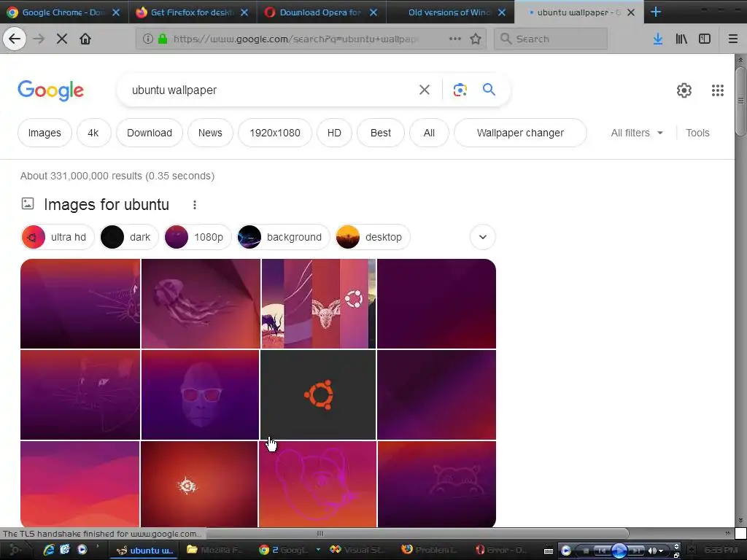Open the Images for ubuntu heading
The height and width of the screenshot is (560, 747).
click(107, 205)
